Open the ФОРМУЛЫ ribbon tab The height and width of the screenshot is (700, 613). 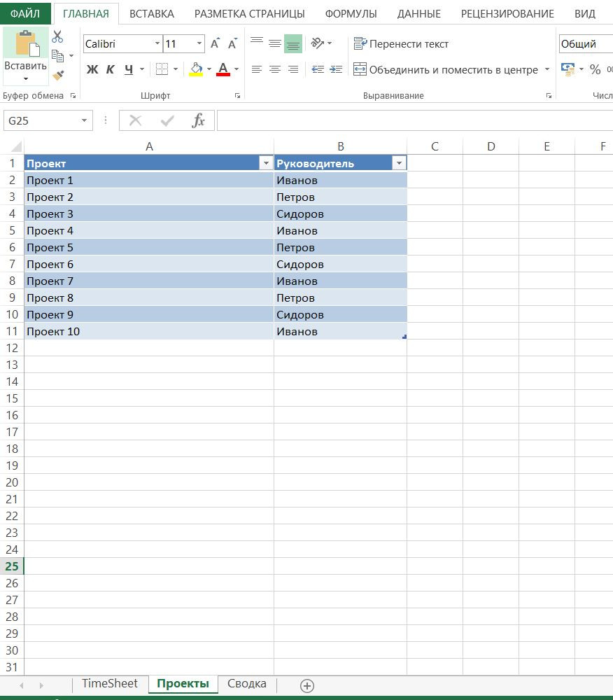351,14
